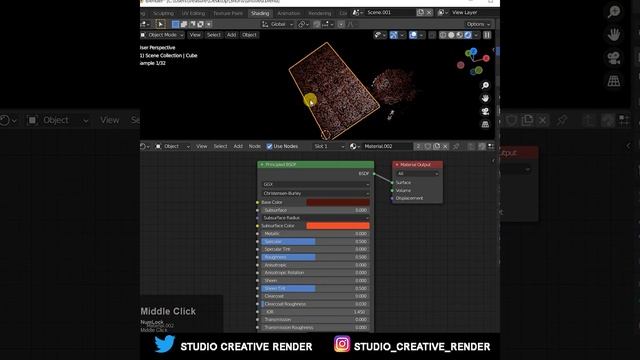
Task: Open the Object Mode dropdown
Action: 162,35
